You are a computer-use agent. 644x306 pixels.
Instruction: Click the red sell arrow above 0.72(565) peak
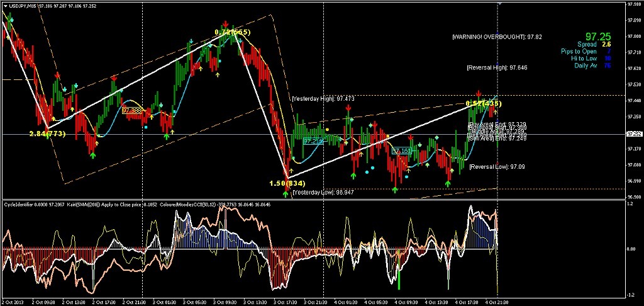tap(226, 24)
